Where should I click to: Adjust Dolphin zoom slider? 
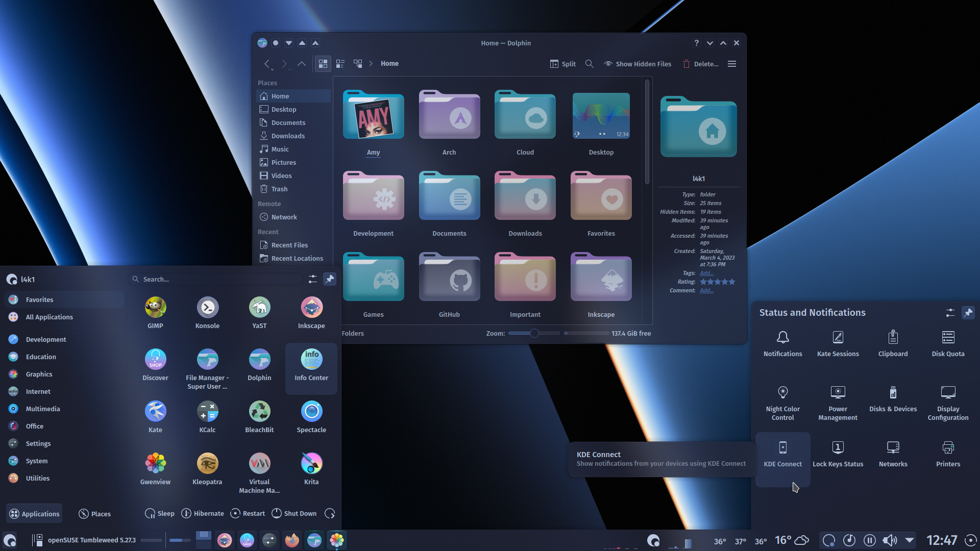[x=534, y=333]
